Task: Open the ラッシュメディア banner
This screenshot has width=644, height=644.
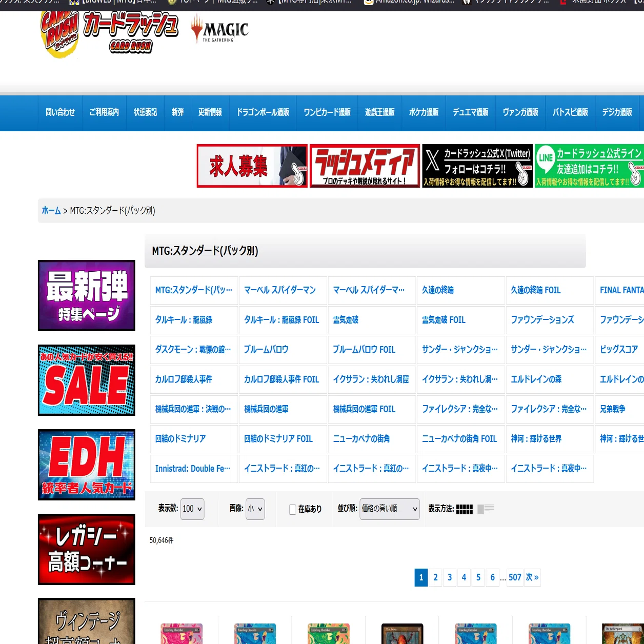Action: (x=365, y=166)
